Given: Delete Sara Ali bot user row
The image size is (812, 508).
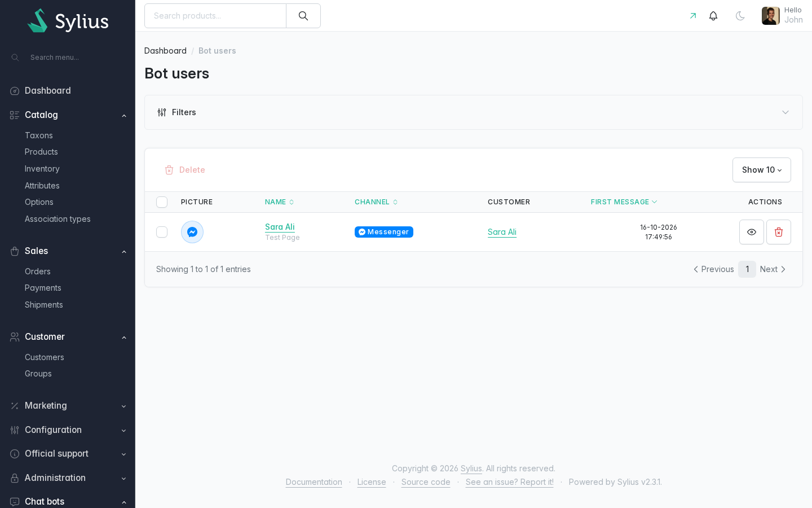Looking at the screenshot, I should click(779, 232).
